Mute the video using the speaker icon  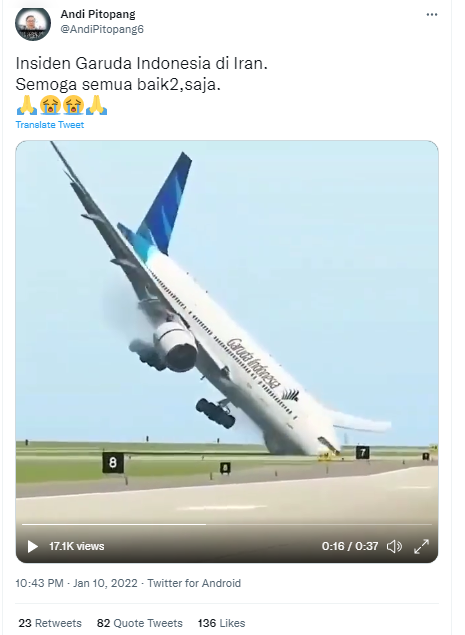pyautogui.click(x=394, y=546)
